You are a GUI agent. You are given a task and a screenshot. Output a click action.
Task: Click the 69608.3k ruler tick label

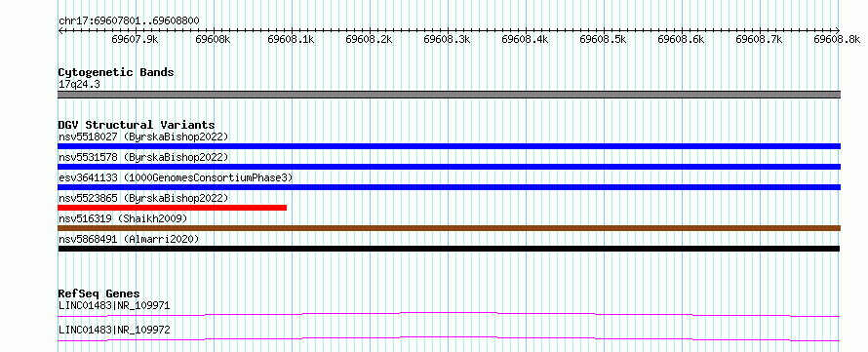tap(448, 39)
